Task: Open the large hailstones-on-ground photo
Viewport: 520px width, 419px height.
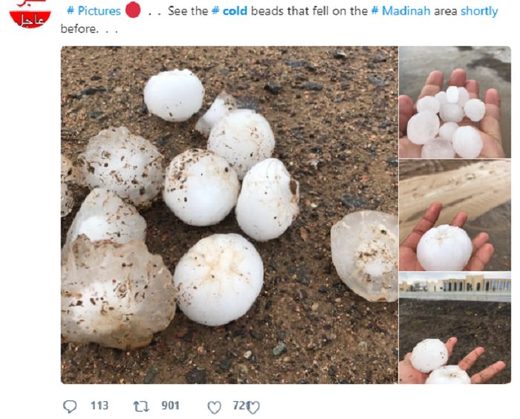Action: (x=229, y=215)
